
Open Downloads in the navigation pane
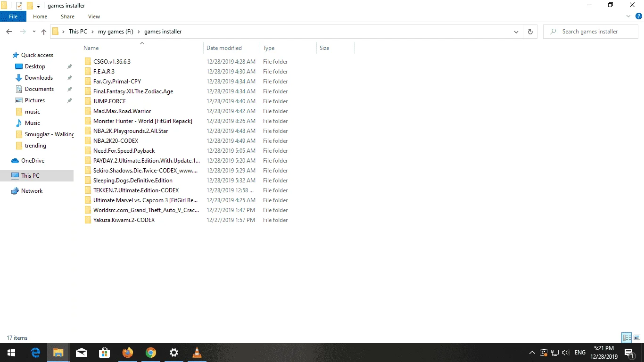click(39, 78)
